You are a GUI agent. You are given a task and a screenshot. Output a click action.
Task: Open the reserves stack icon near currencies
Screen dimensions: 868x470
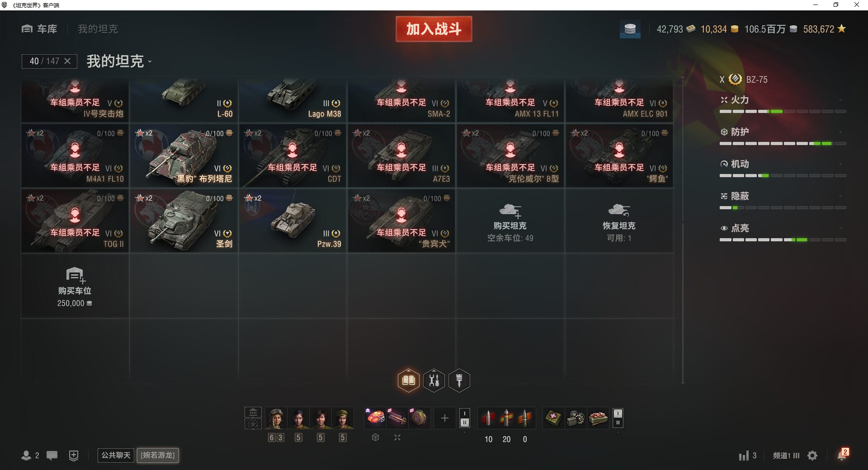tap(630, 29)
